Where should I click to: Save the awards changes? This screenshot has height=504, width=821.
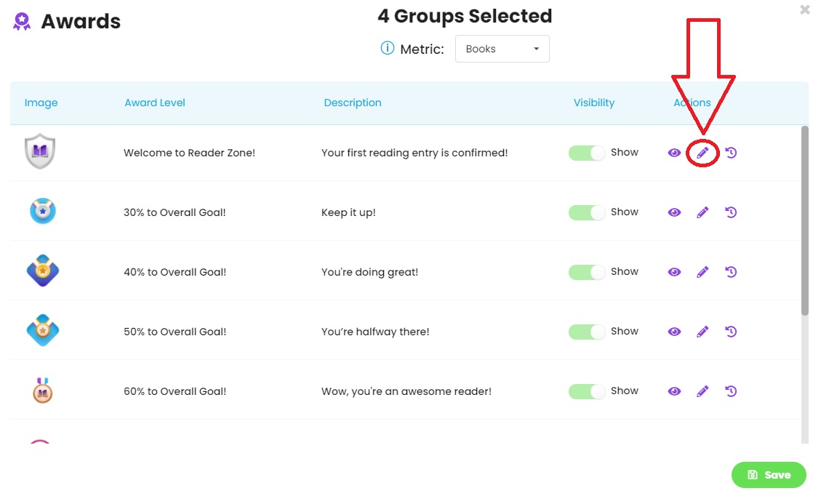pos(769,475)
